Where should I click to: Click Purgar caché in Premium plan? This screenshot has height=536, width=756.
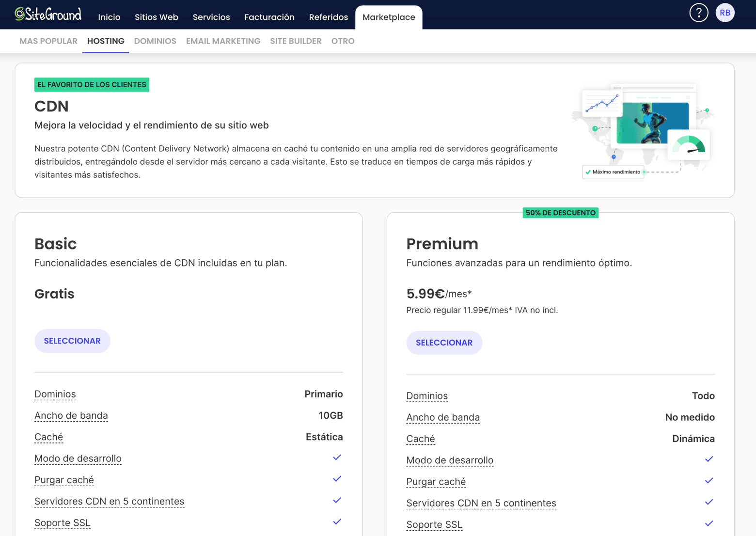click(436, 482)
